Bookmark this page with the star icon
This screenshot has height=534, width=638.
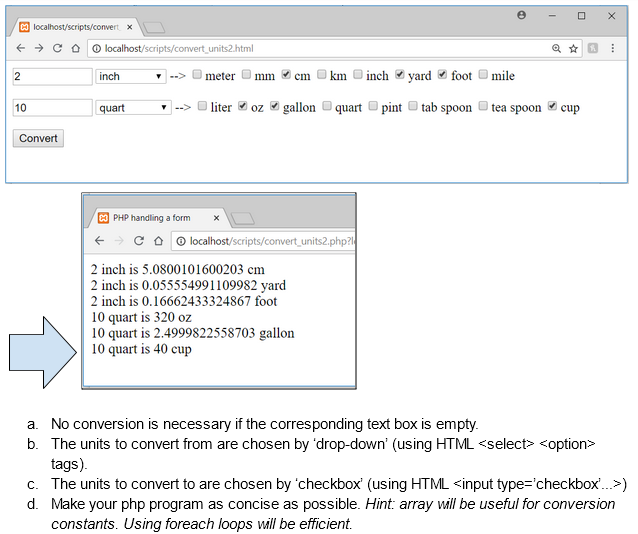(x=573, y=49)
